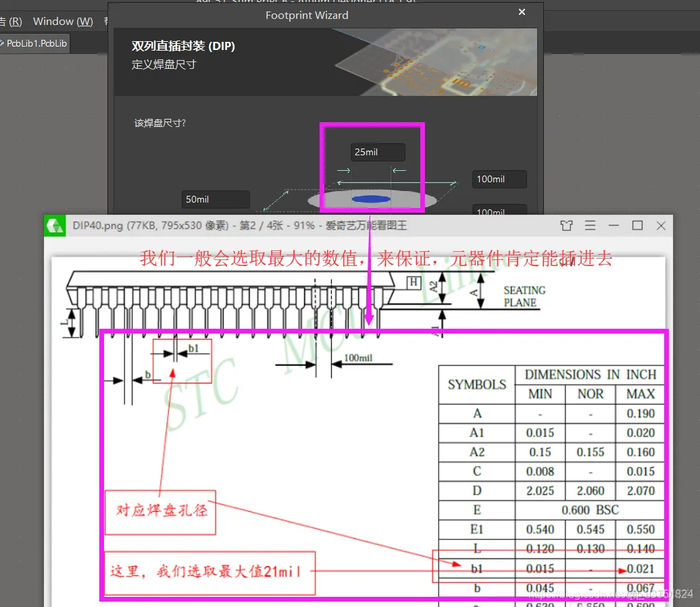Click the SEATING PLANE label
700x607 pixels.
(524, 296)
